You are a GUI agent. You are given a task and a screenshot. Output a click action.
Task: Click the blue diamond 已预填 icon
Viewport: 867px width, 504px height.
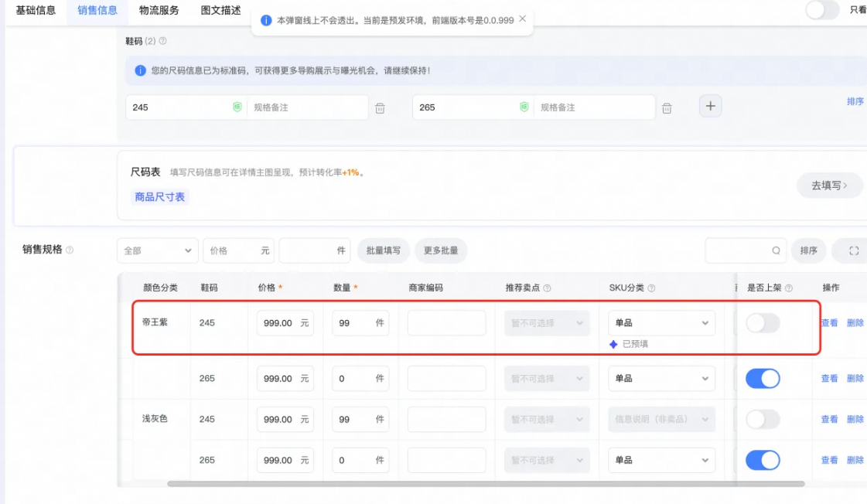[613, 344]
